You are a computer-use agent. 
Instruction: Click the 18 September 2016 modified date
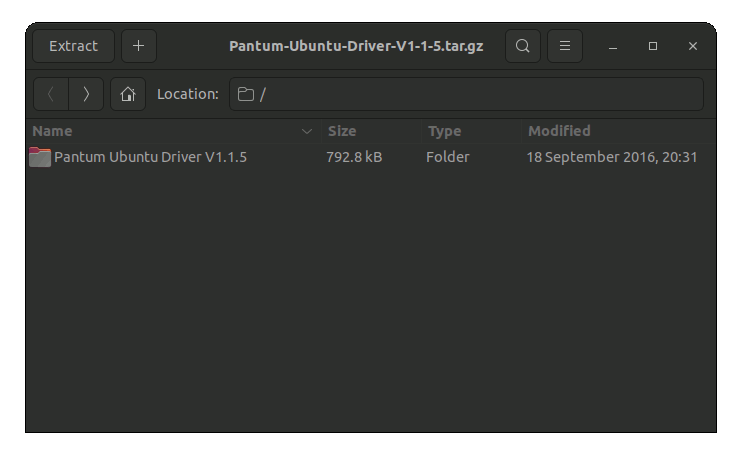612,157
